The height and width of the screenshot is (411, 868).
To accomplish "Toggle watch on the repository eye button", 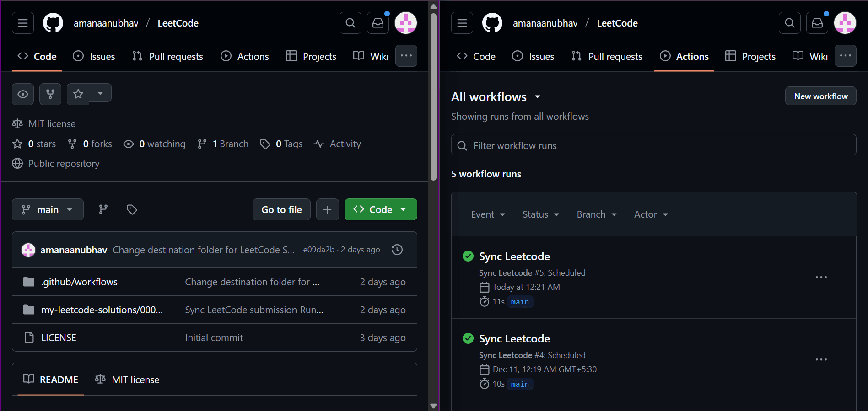I will click(23, 94).
